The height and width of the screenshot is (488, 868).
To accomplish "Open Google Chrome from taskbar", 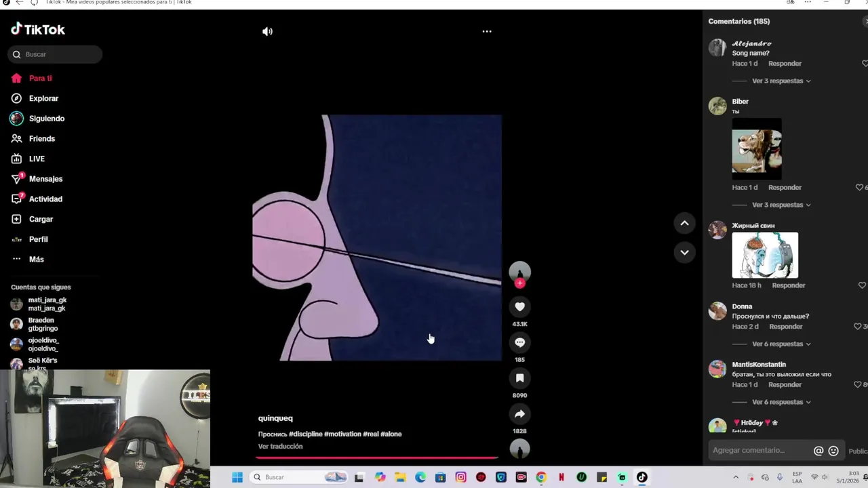I will [540, 477].
